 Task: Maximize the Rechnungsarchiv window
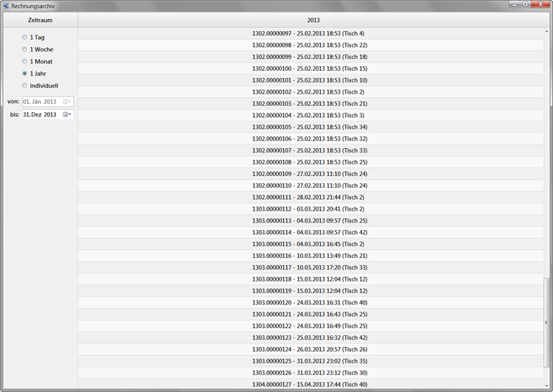click(x=525, y=4)
